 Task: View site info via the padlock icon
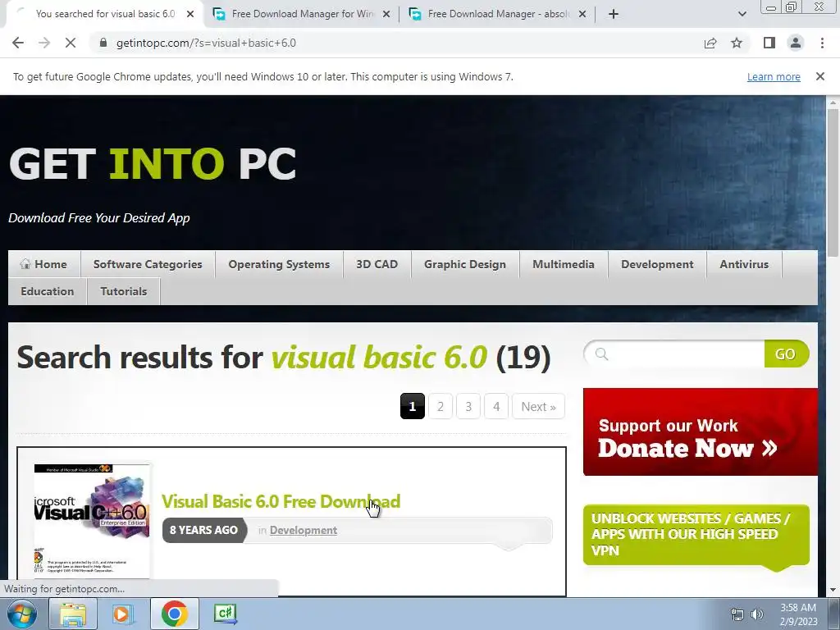click(103, 43)
